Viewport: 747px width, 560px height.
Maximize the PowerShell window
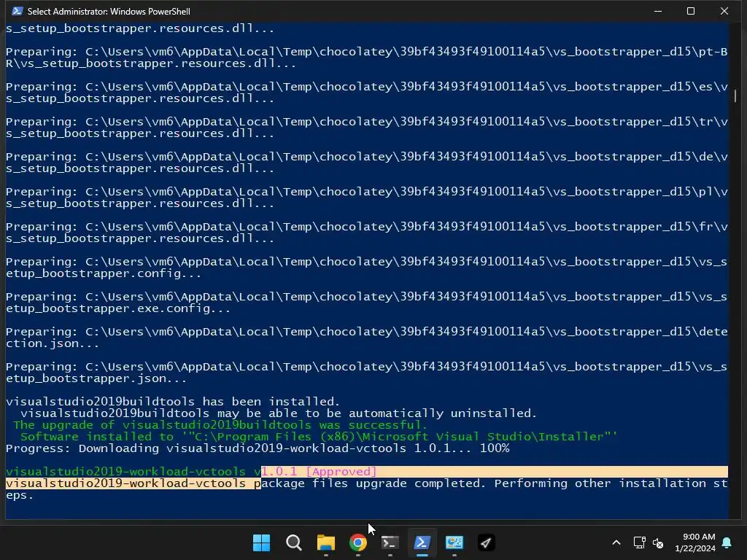[691, 11]
